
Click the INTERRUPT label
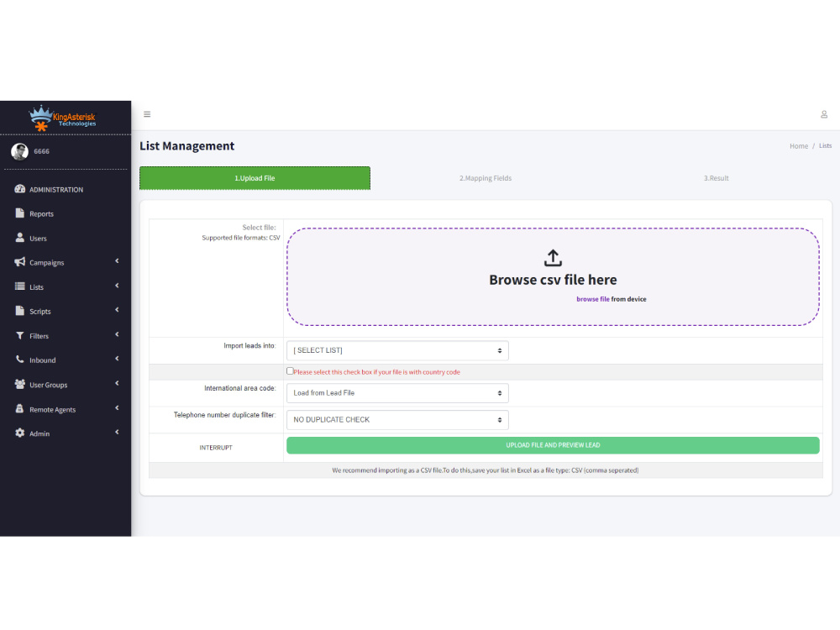click(x=216, y=448)
